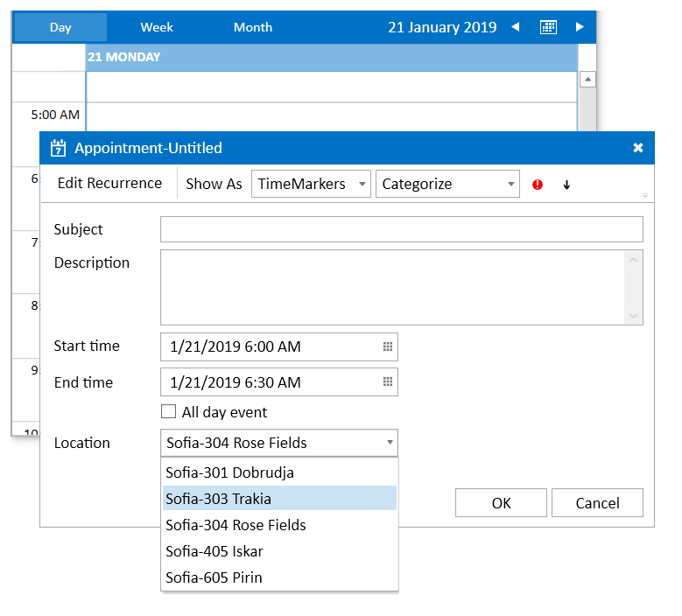
Task: Confirm appointment with OK
Action: tap(501, 503)
